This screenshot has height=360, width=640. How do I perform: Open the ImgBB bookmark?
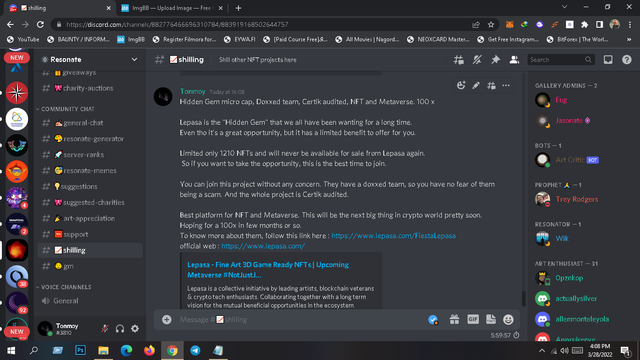[131, 39]
